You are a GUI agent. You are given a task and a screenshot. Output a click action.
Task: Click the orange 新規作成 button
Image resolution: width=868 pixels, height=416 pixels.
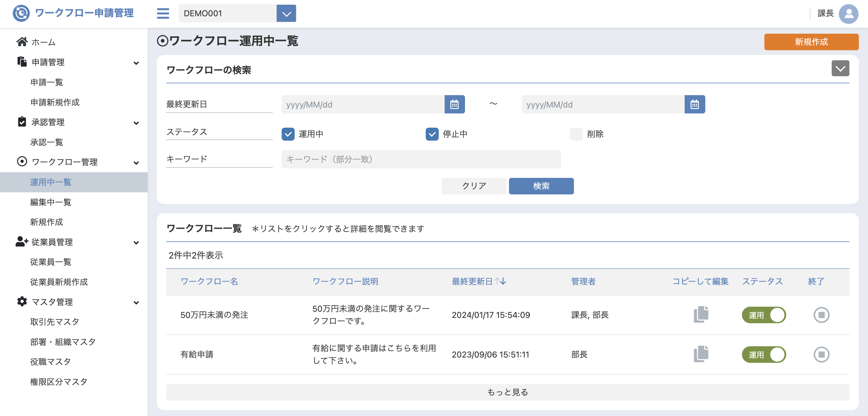click(x=811, y=42)
